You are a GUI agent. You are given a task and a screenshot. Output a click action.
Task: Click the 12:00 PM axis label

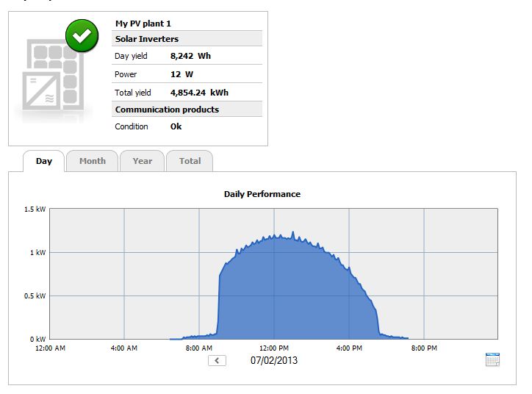point(273,348)
